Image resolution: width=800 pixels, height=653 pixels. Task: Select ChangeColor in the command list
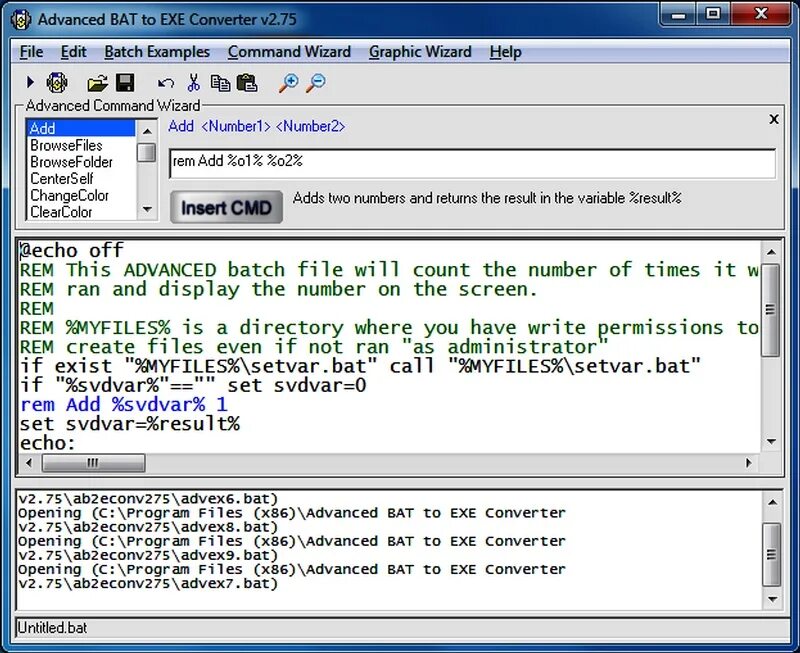(81, 195)
